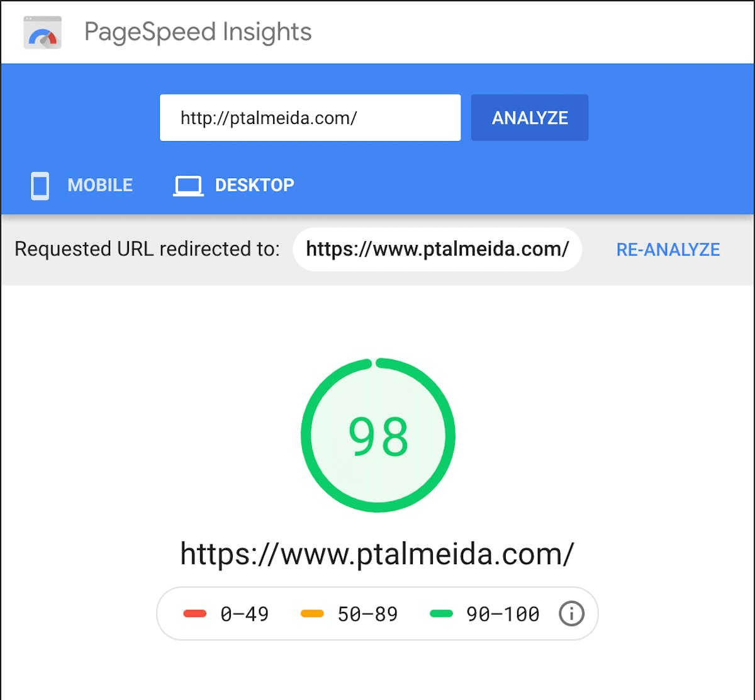
Task: Click the redirected URL pill
Action: [437, 249]
